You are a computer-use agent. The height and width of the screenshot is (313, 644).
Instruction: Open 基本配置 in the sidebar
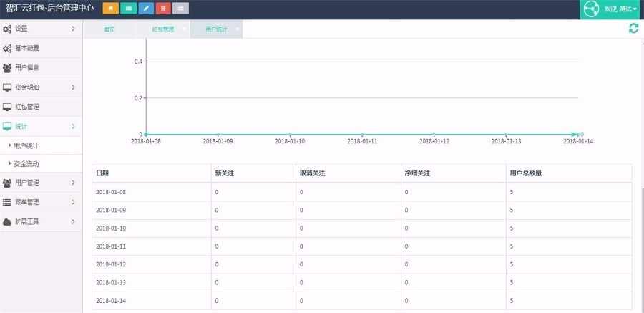click(41, 49)
